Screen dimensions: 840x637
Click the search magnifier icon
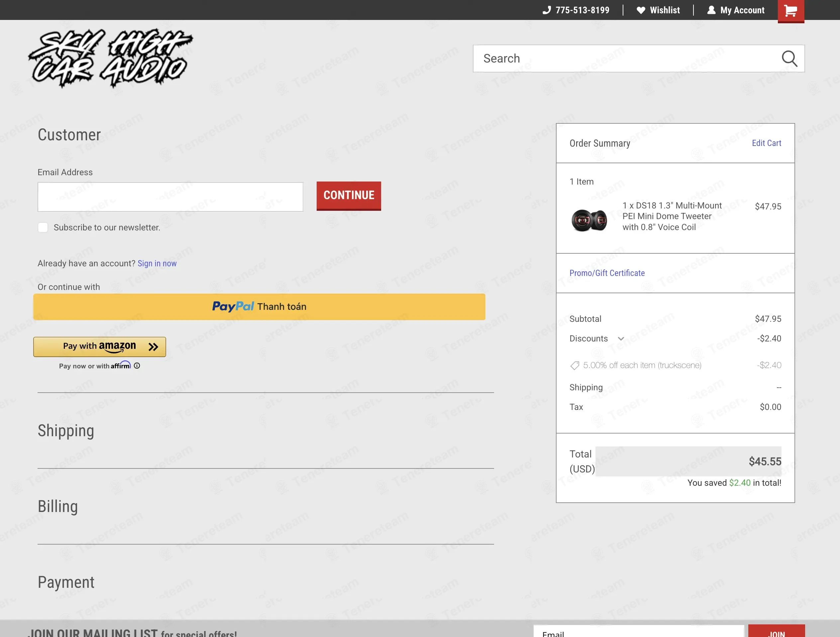coord(789,59)
